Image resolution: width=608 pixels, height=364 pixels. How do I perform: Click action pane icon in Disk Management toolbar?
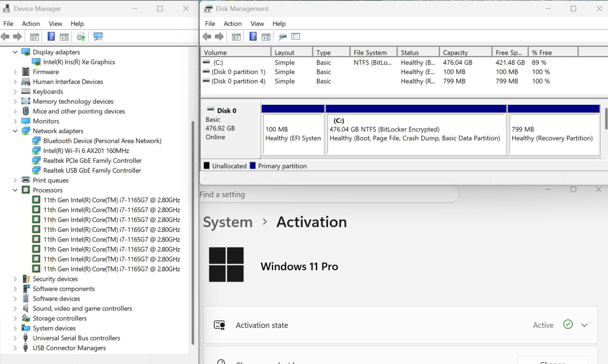(x=266, y=37)
